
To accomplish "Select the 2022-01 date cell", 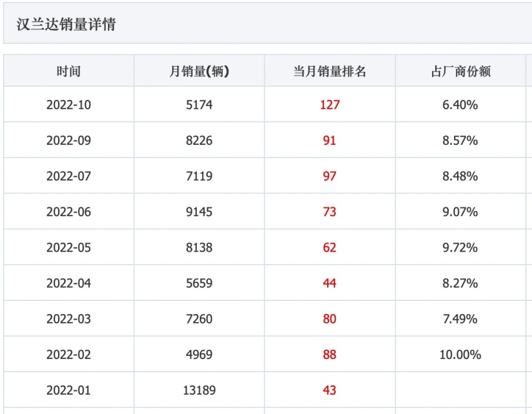I will pyautogui.click(x=69, y=390).
